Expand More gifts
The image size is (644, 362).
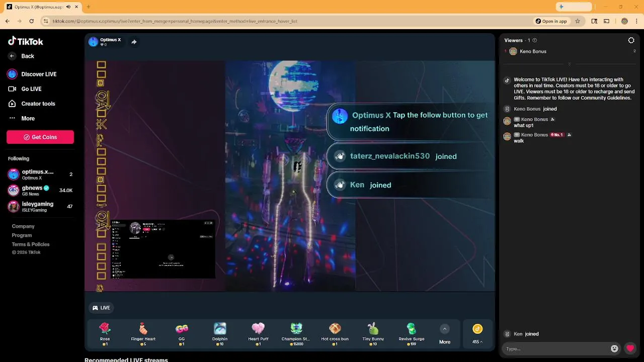[x=445, y=334]
